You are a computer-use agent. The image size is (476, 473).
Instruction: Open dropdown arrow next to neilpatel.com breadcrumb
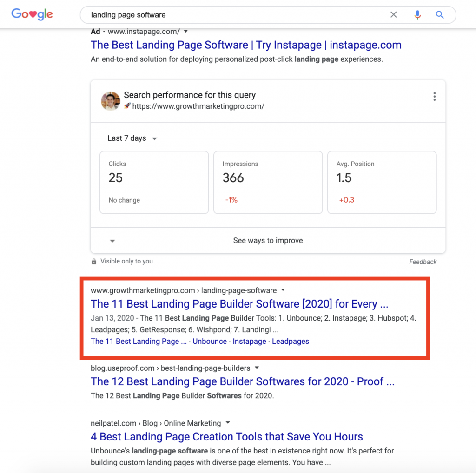click(228, 423)
